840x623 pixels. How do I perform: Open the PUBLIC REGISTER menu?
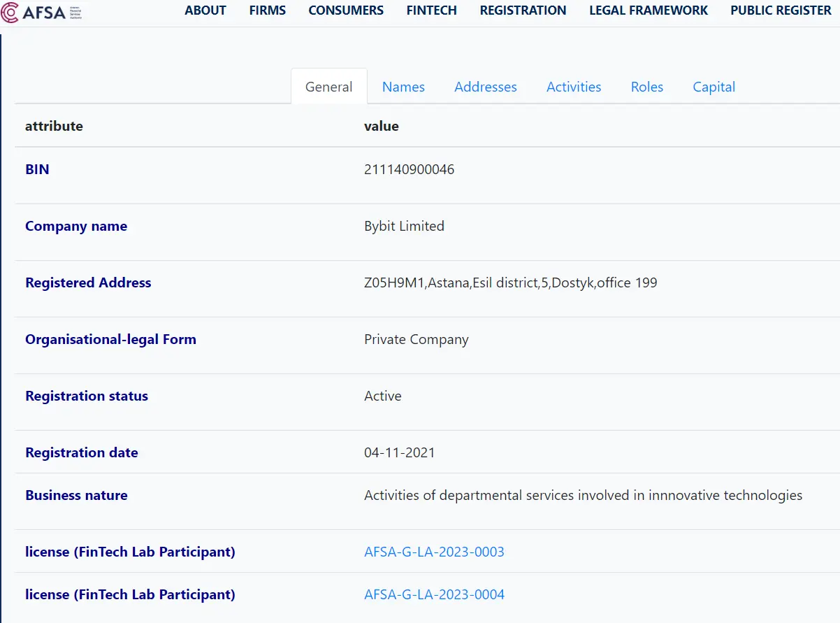781,10
